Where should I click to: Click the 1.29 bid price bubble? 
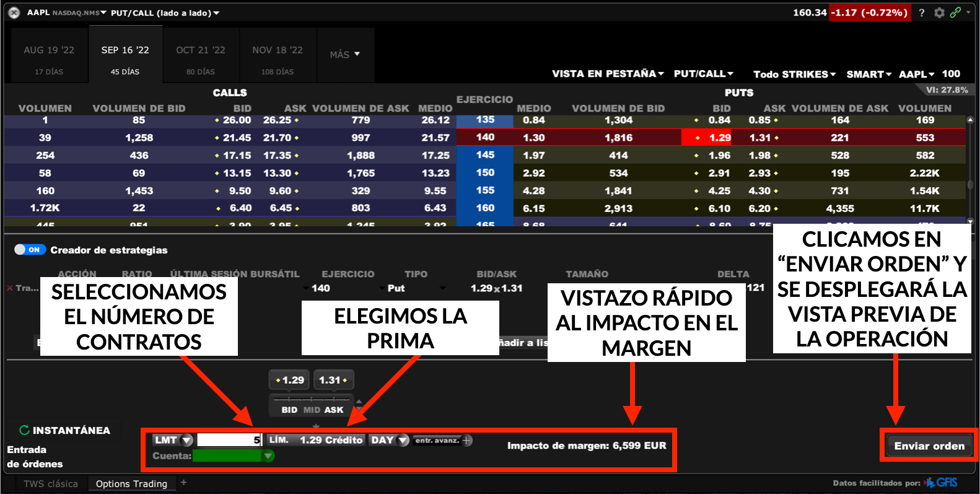(x=290, y=380)
